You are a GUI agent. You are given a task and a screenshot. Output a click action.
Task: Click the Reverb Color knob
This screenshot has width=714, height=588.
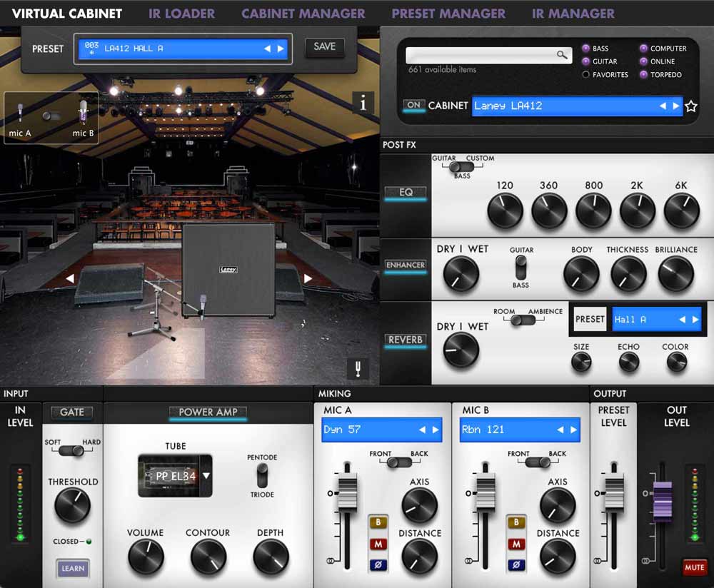tap(676, 363)
